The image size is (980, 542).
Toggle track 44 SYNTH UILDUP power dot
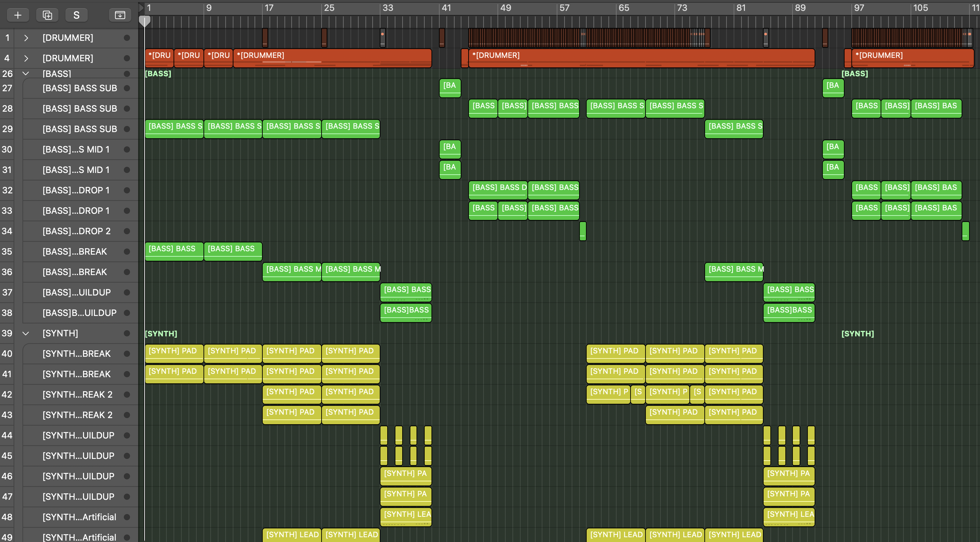pyautogui.click(x=127, y=435)
